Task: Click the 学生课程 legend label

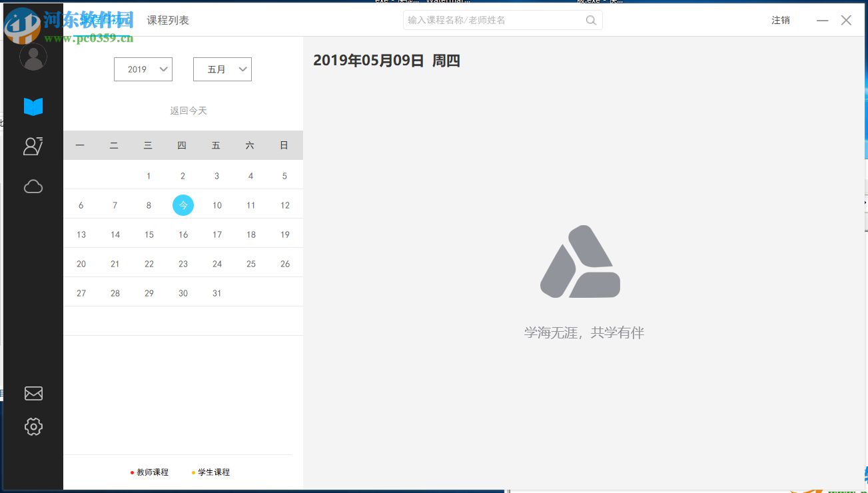Action: (214, 472)
